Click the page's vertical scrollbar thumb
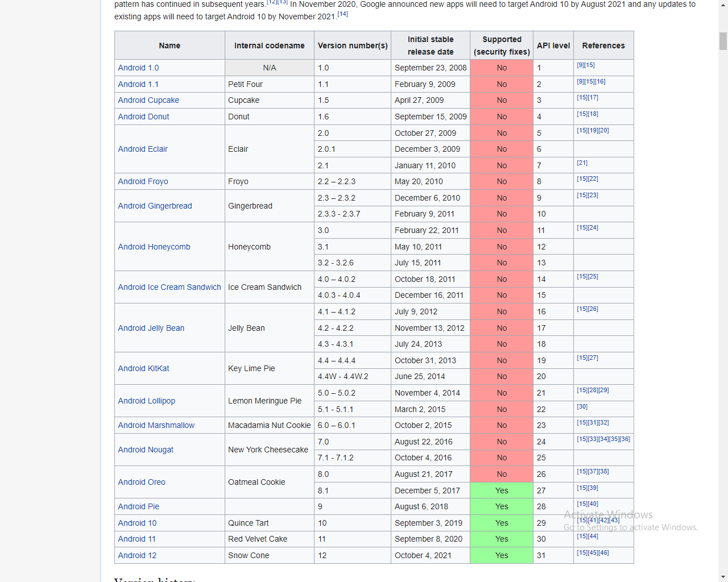 [723, 41]
